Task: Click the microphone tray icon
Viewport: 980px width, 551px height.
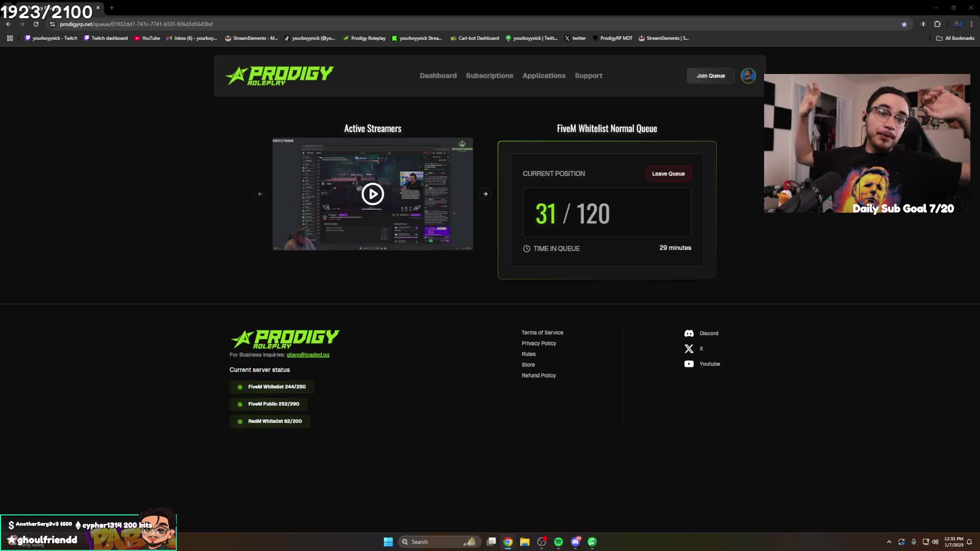Action: (914, 542)
